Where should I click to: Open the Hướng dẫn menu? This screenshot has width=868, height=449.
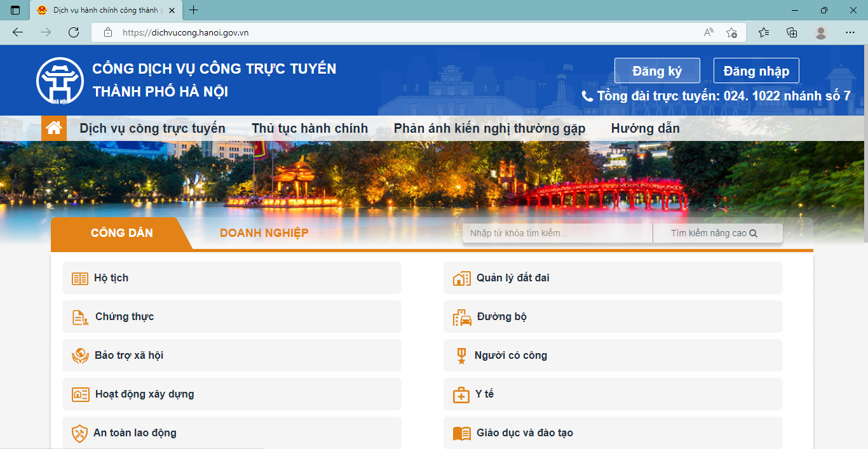pos(646,128)
